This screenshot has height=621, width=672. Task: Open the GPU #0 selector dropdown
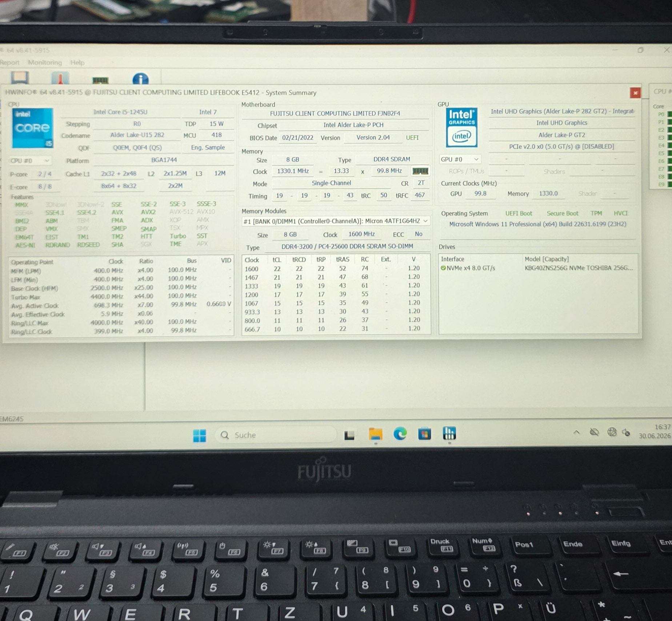tap(460, 159)
